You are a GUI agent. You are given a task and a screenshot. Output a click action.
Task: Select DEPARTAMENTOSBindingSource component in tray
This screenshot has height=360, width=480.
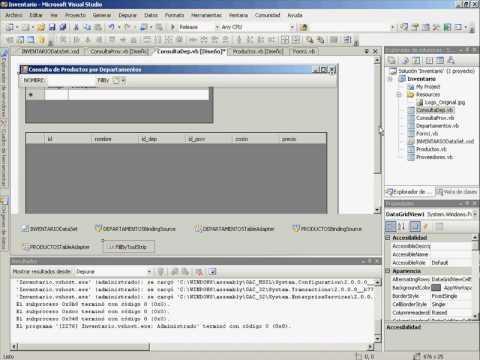click(x=135, y=229)
